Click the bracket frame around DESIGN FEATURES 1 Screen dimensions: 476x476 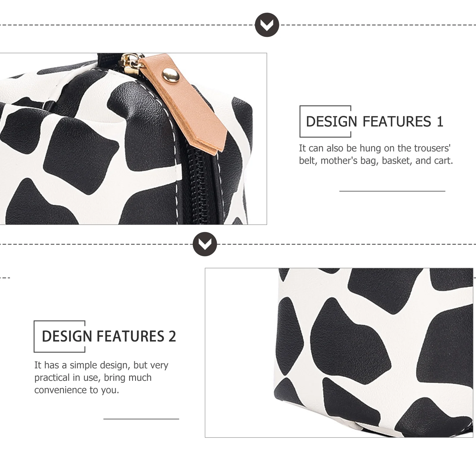click(325, 121)
